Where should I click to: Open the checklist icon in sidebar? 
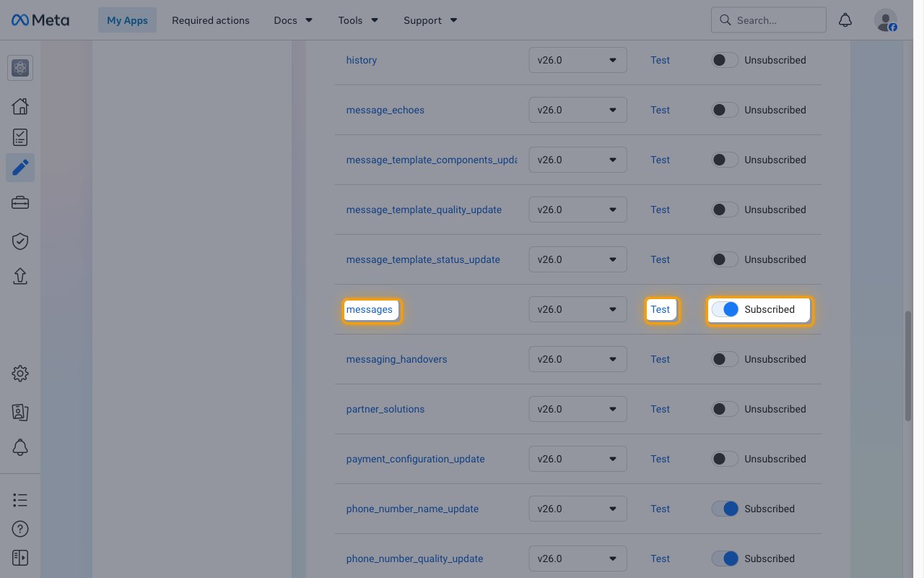pyautogui.click(x=20, y=137)
